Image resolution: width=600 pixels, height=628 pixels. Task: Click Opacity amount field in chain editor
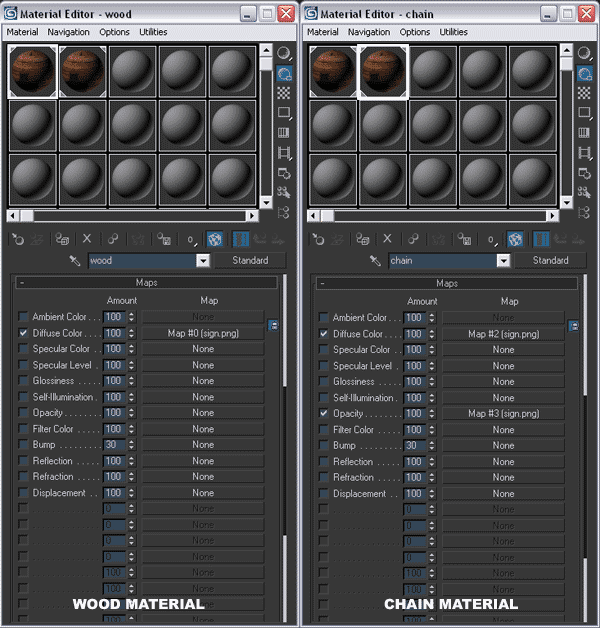tap(415, 413)
